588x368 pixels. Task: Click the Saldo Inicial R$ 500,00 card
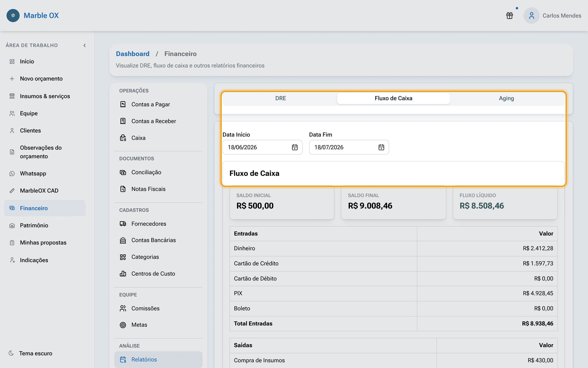282,202
